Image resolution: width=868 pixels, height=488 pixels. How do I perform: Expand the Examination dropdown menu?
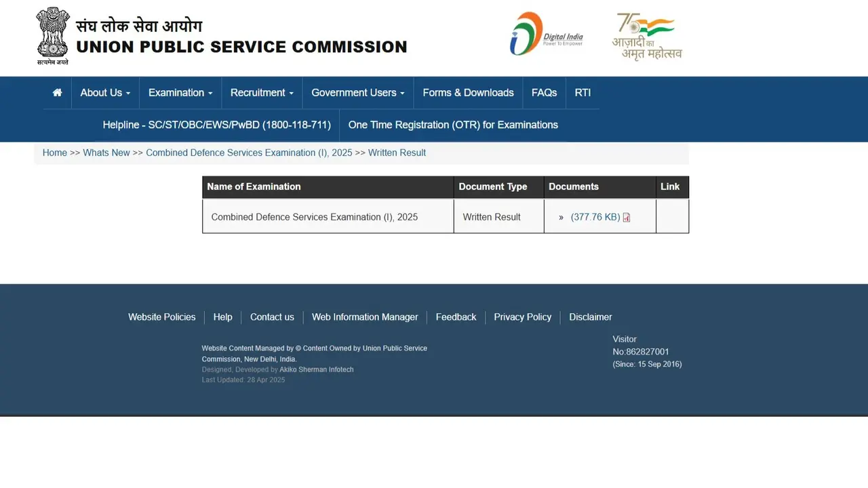180,92
